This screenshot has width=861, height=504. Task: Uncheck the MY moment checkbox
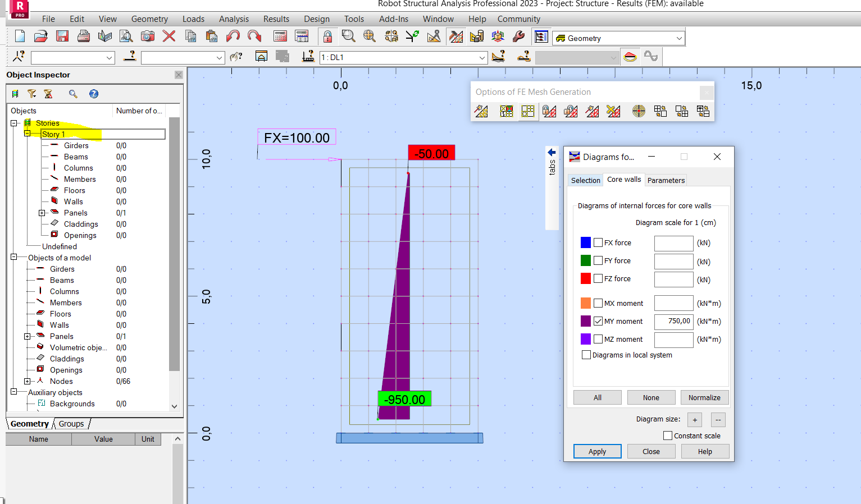597,321
